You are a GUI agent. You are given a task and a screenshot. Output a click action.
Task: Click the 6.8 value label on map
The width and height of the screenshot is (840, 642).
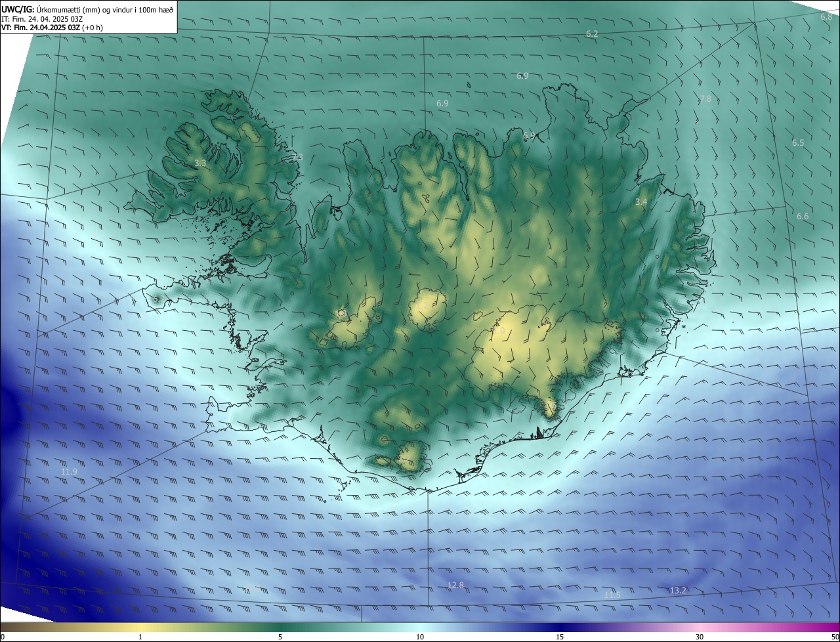(826, 16)
